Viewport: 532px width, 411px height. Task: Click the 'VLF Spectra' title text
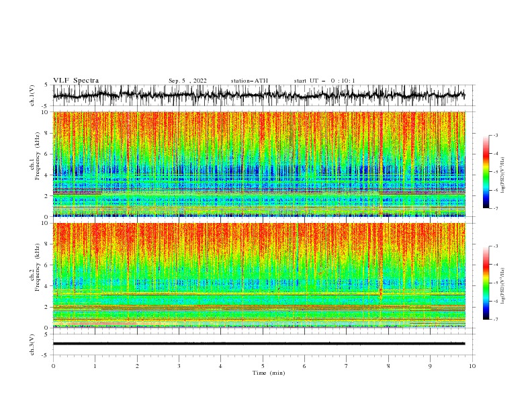(76, 81)
